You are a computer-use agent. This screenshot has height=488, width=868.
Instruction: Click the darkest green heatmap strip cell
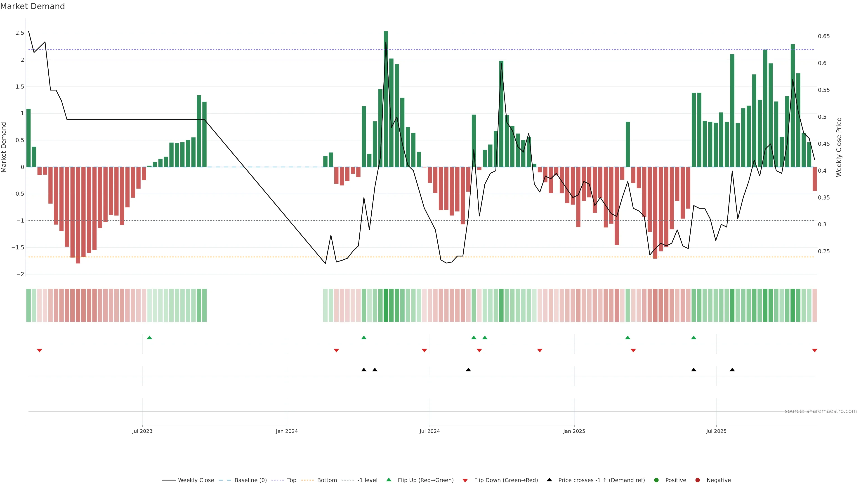pos(386,305)
